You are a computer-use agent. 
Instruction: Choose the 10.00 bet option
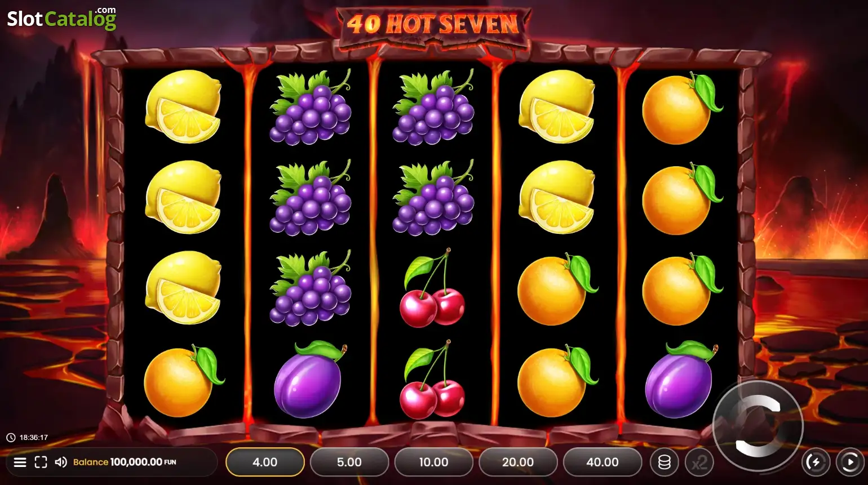pos(433,462)
